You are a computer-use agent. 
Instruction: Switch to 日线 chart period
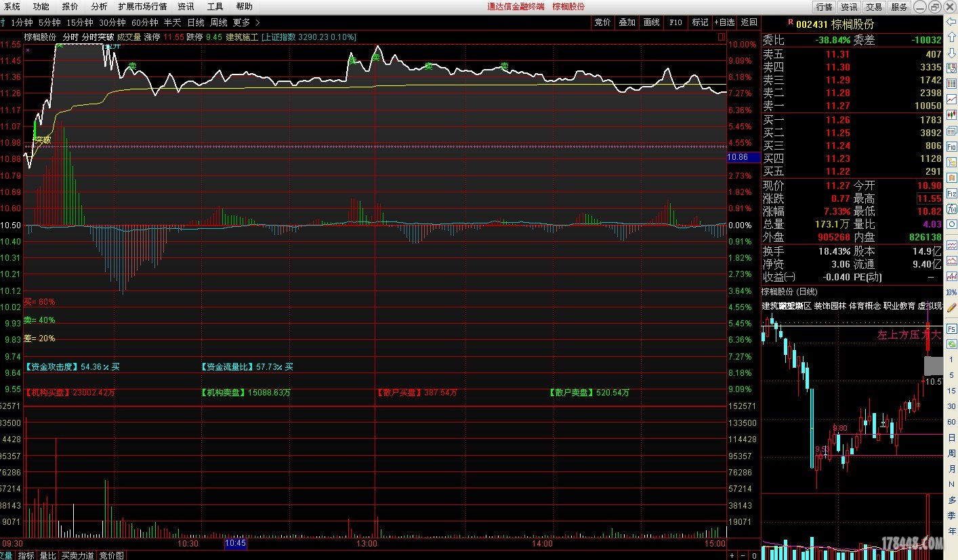click(196, 22)
